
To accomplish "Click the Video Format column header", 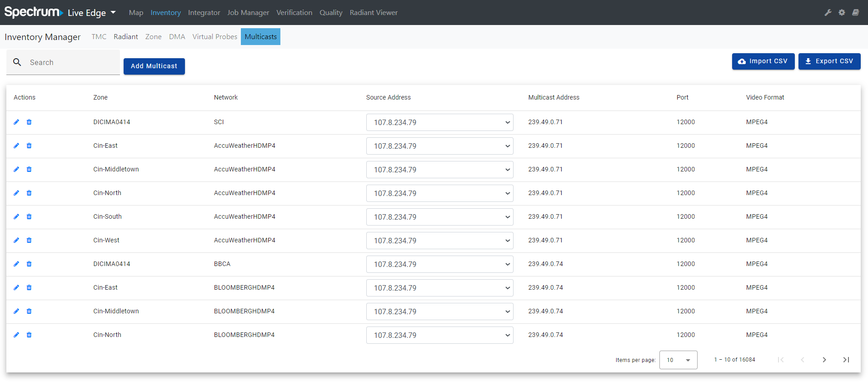I will pyautogui.click(x=765, y=97).
